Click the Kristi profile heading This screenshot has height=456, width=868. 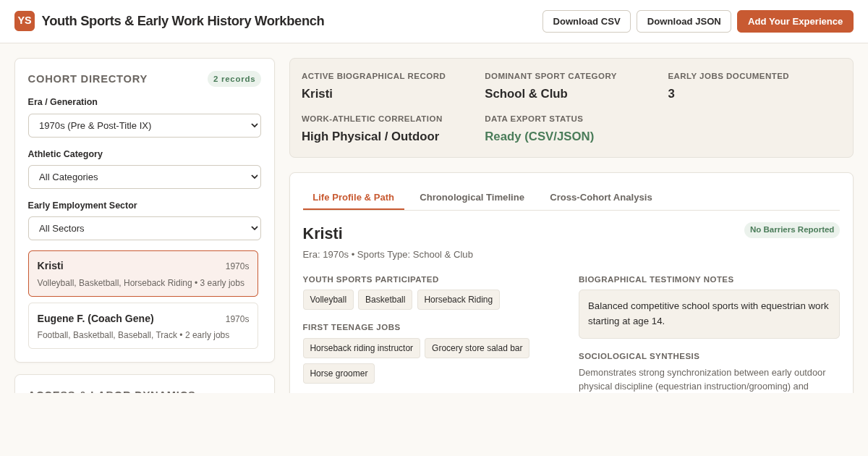323,234
